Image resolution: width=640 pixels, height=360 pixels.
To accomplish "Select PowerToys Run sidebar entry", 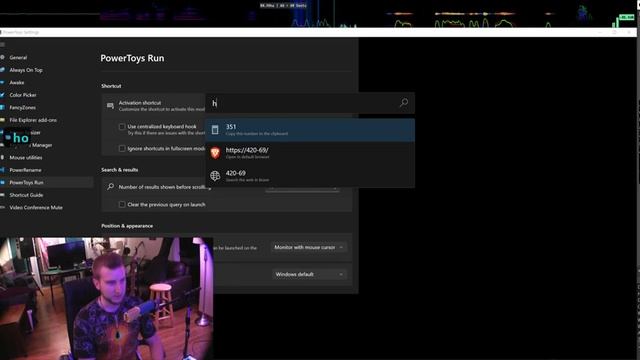I will pos(46,182).
